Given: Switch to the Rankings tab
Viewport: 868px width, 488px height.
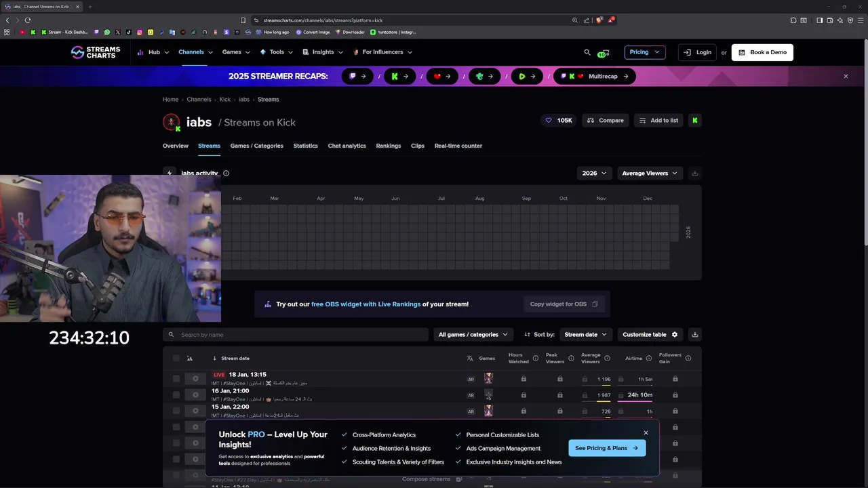Looking at the screenshot, I should (389, 146).
